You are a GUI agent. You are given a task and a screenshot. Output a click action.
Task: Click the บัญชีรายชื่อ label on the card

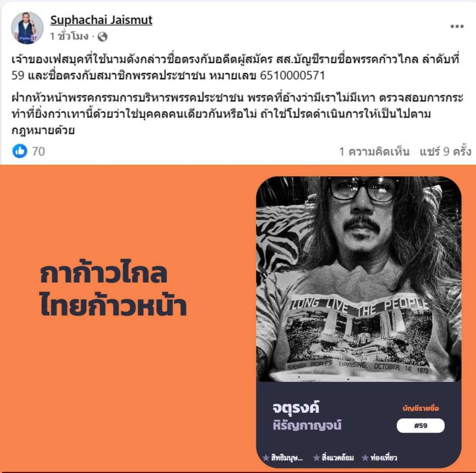pyautogui.click(x=420, y=408)
